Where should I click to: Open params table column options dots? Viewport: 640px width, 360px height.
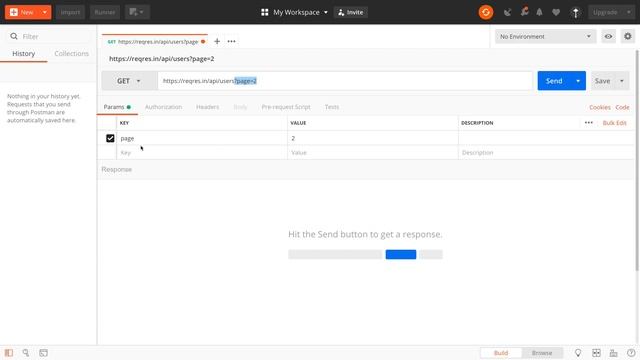click(x=589, y=122)
